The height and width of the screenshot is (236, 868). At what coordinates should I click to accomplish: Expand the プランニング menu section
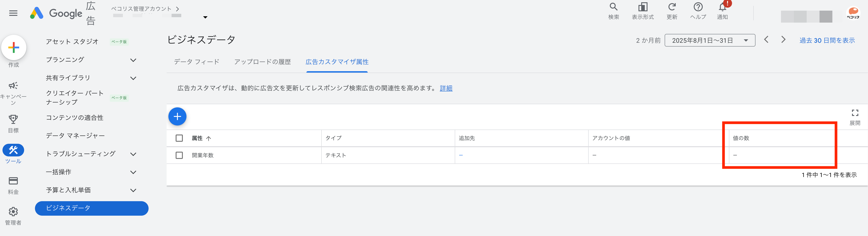tap(133, 60)
